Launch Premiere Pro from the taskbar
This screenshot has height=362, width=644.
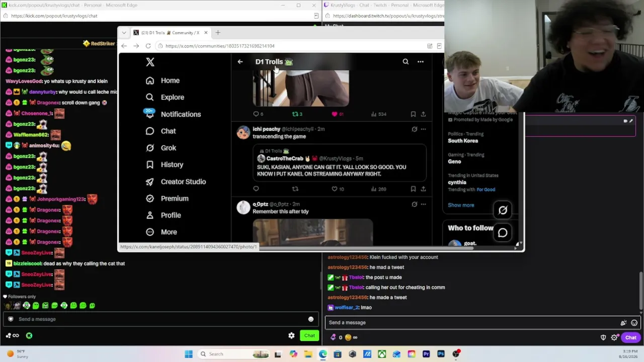tap(426, 354)
